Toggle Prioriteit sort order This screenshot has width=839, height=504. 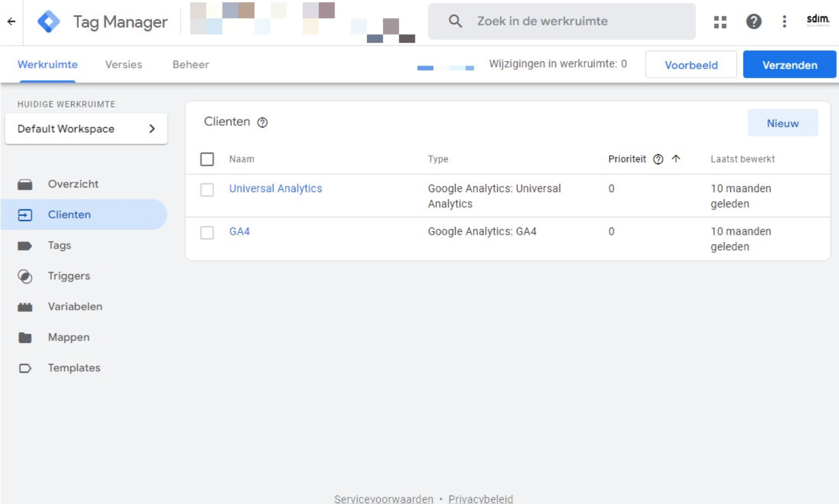[x=676, y=159]
